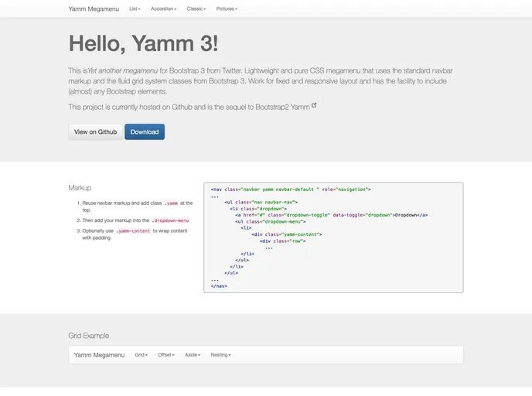Click the View on Github button
This screenshot has width=532, height=396.
tap(95, 131)
